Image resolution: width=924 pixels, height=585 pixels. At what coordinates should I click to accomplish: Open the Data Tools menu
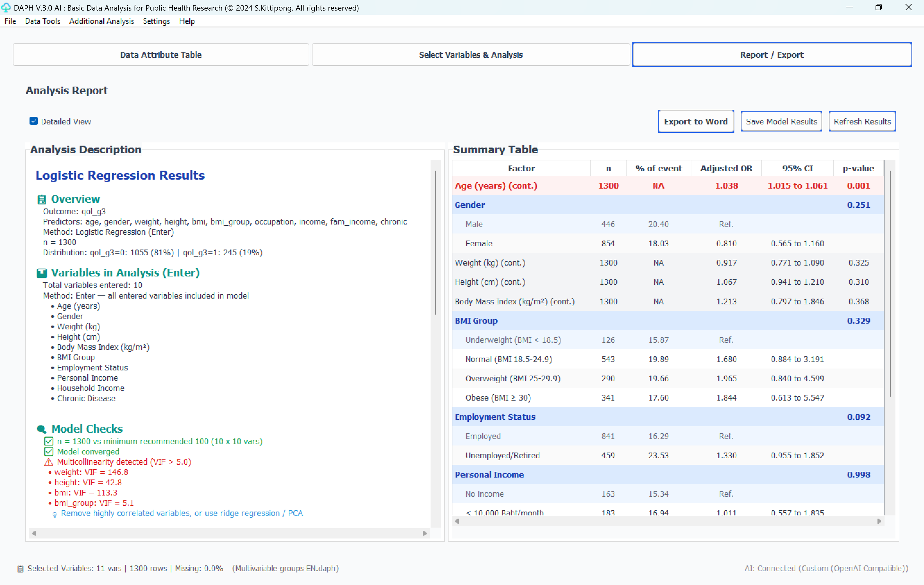click(x=43, y=21)
